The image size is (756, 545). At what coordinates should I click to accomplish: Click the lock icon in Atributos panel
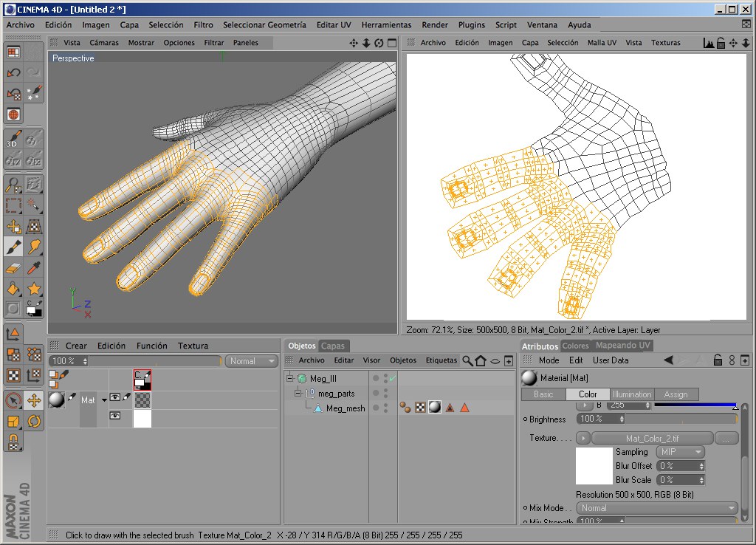[717, 360]
